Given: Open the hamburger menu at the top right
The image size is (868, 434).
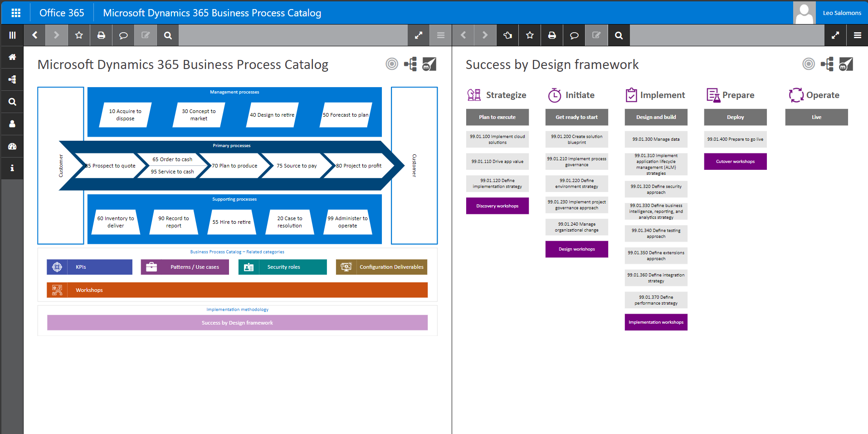Looking at the screenshot, I should tap(858, 35).
